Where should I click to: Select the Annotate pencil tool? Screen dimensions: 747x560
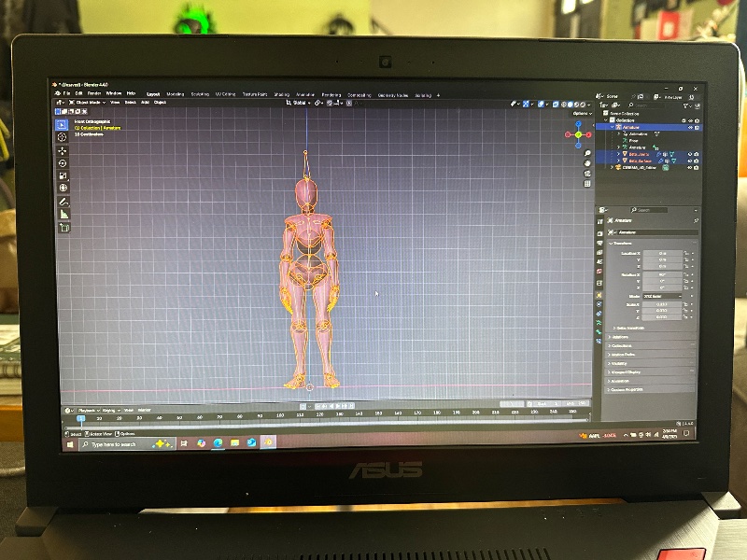63,202
